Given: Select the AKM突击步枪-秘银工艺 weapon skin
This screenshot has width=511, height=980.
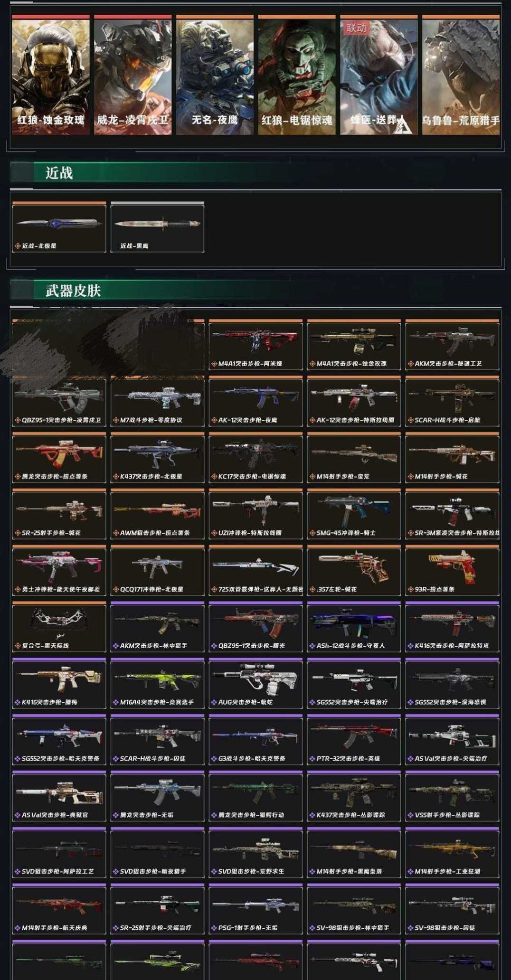Looking at the screenshot, I should click(452, 345).
